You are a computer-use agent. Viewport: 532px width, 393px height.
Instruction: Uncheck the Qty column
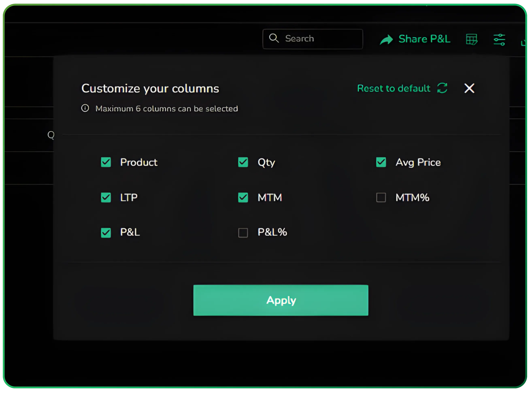click(243, 162)
